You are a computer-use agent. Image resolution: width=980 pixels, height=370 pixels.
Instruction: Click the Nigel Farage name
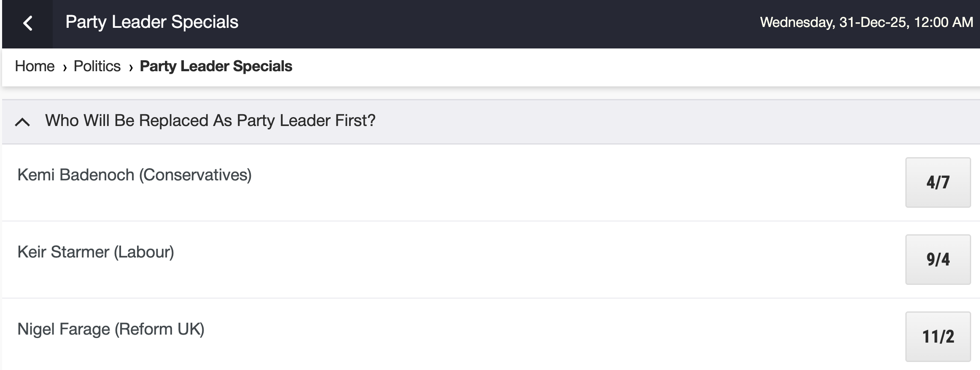click(x=64, y=329)
